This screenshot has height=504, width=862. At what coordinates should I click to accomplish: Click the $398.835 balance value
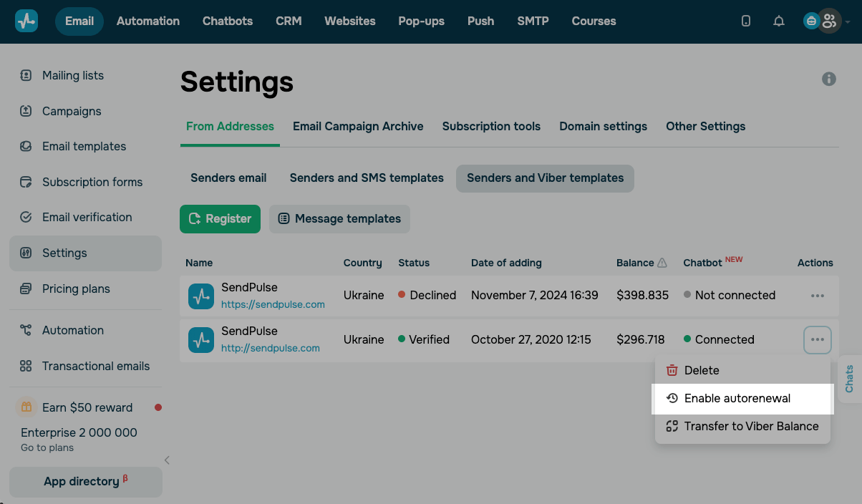click(x=643, y=296)
